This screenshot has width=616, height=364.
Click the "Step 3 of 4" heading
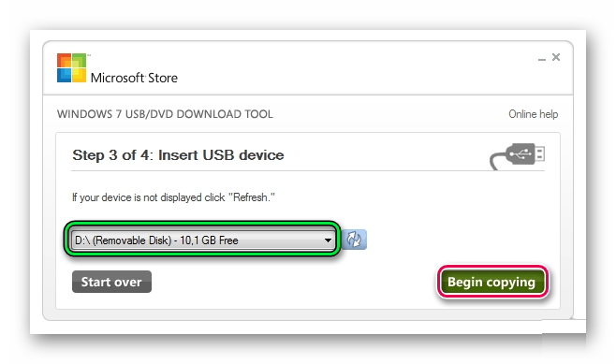coord(110,155)
